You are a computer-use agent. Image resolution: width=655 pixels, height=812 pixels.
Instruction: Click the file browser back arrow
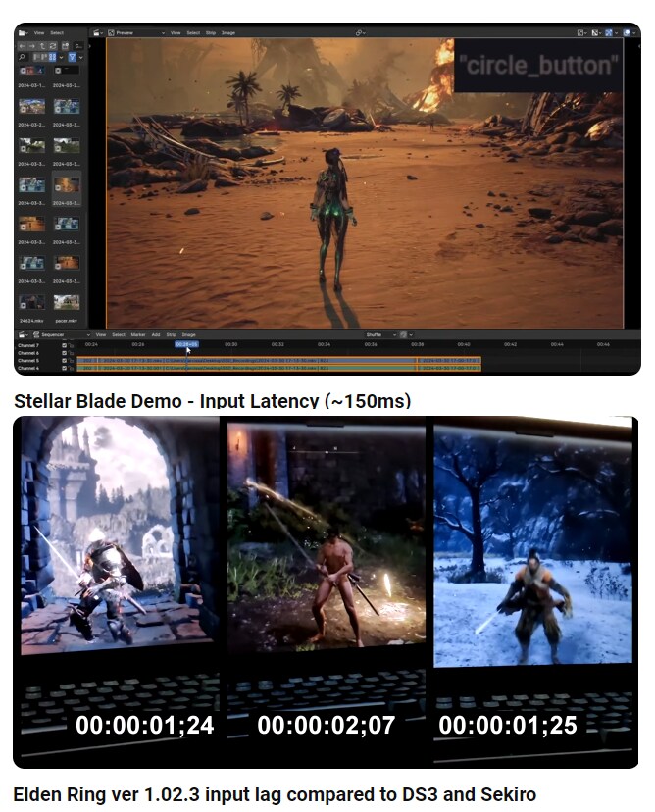[23, 45]
